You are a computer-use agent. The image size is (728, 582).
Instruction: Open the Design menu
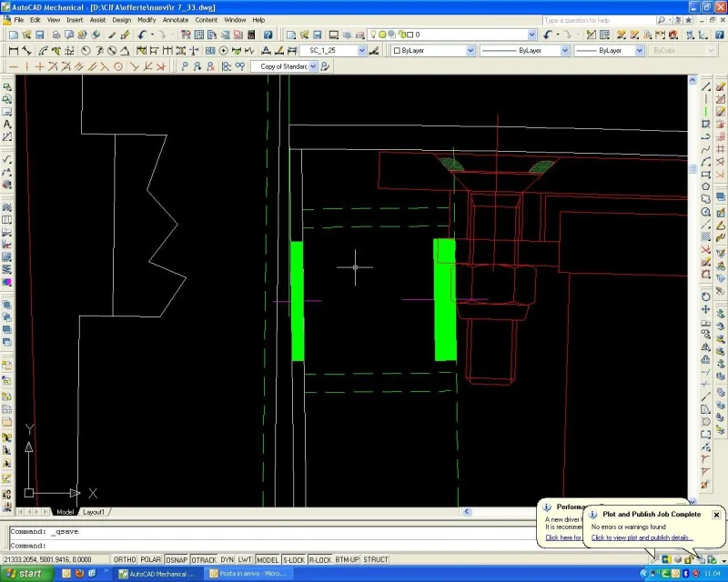pyautogui.click(x=122, y=20)
